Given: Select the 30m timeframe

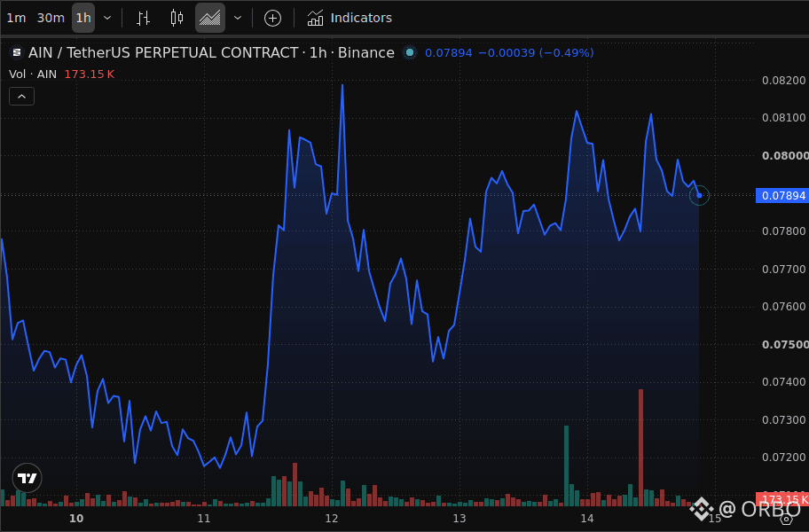Looking at the screenshot, I should click(x=51, y=18).
